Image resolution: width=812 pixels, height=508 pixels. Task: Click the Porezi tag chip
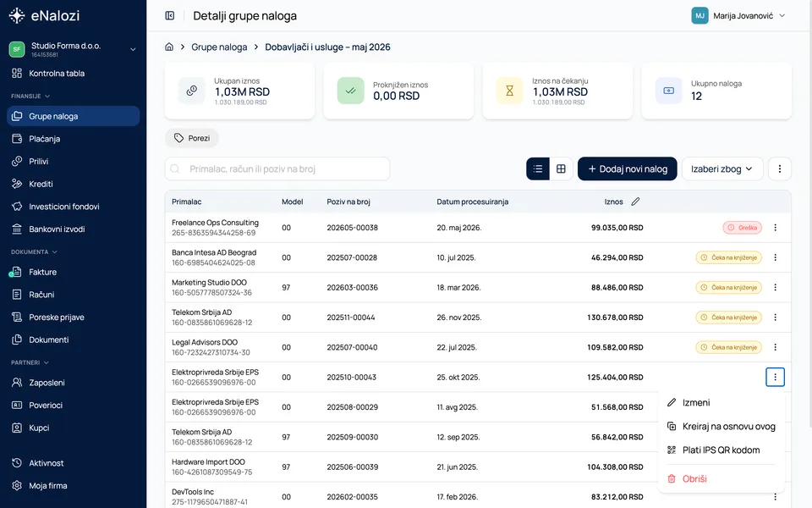point(192,138)
